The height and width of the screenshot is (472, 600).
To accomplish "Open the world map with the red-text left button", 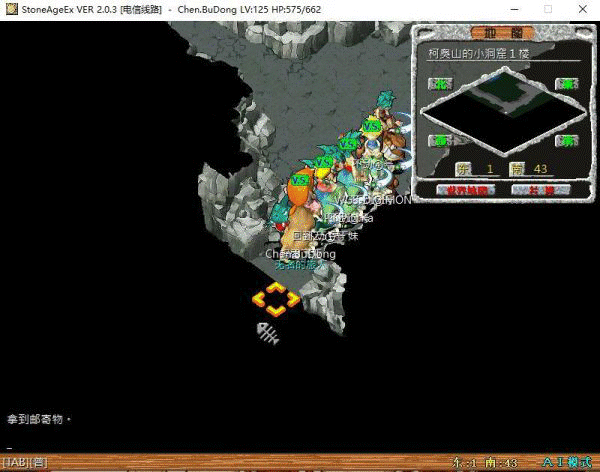I will tap(466, 190).
